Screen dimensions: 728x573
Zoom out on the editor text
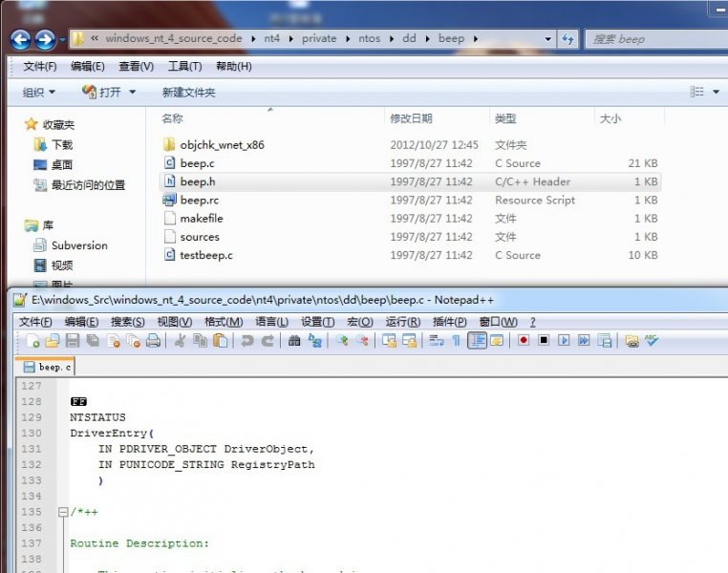click(362, 341)
